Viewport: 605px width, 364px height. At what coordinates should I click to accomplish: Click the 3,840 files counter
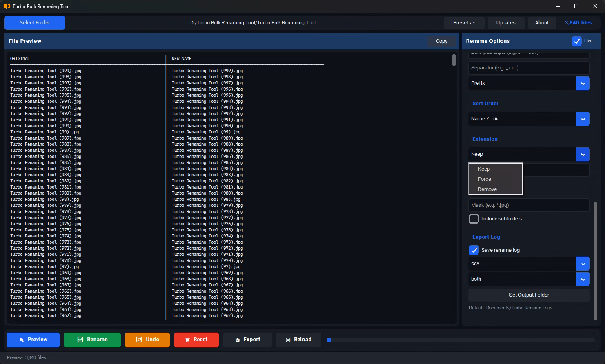(x=578, y=23)
